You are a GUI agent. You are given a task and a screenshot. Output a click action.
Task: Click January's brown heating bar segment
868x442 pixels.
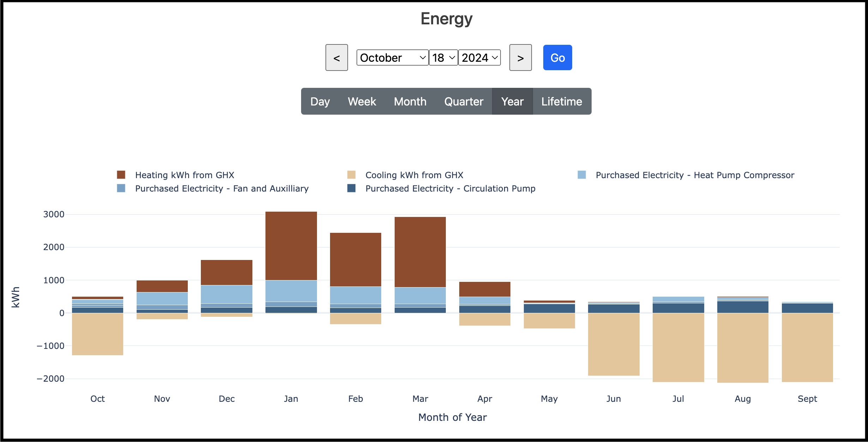point(291,246)
